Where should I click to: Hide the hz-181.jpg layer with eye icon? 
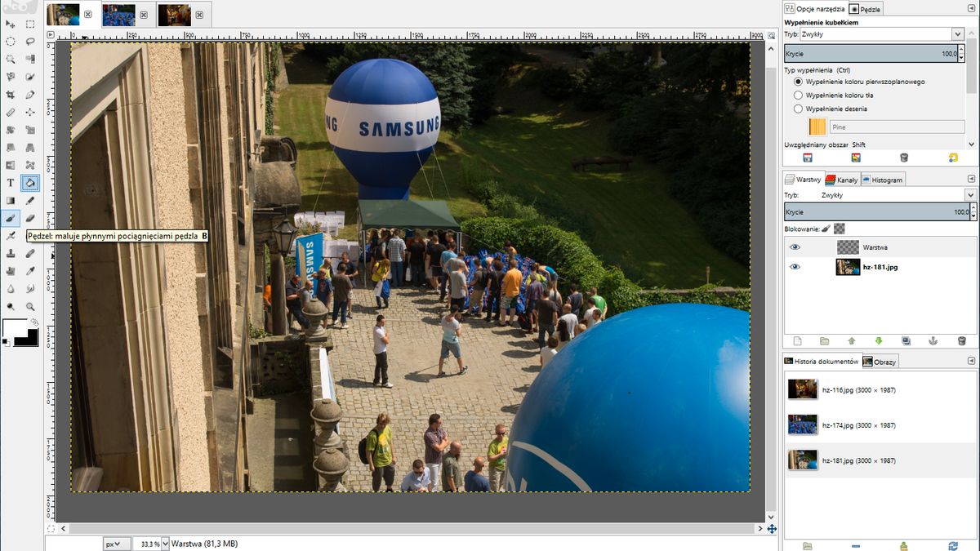click(795, 267)
